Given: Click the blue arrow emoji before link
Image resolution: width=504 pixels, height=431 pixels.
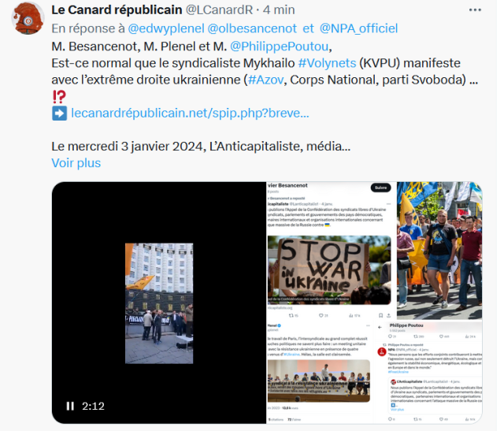Looking at the screenshot, I should 60,113.
